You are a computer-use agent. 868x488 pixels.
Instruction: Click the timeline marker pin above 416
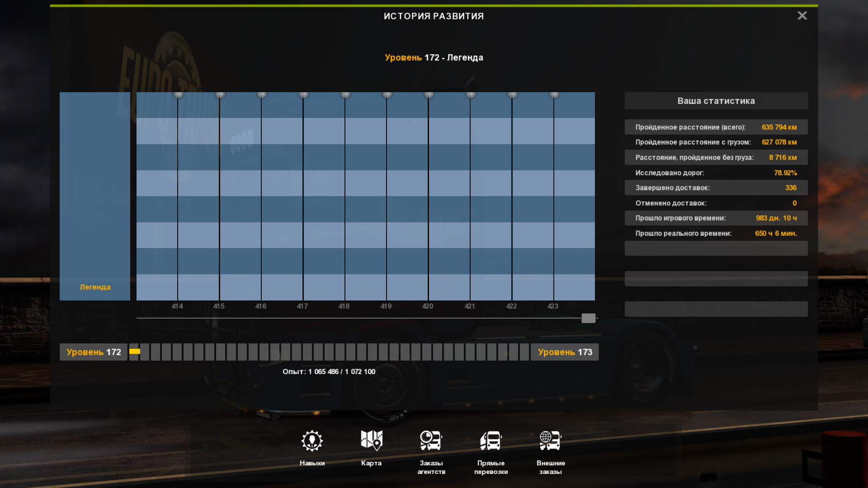point(262,94)
